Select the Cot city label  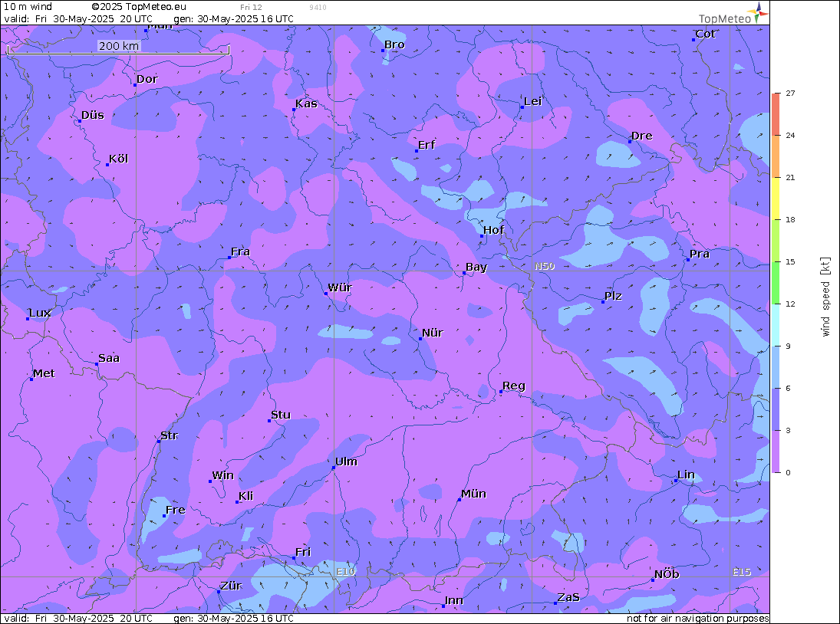click(705, 34)
